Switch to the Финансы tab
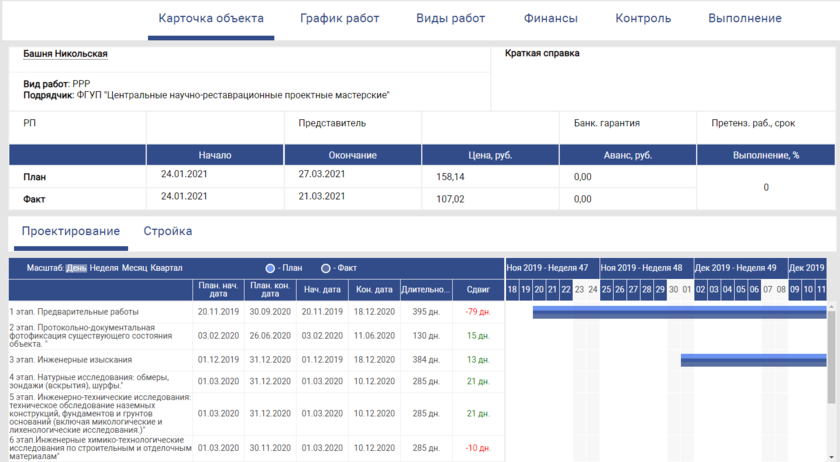The height and width of the screenshot is (462, 840). coord(550,19)
